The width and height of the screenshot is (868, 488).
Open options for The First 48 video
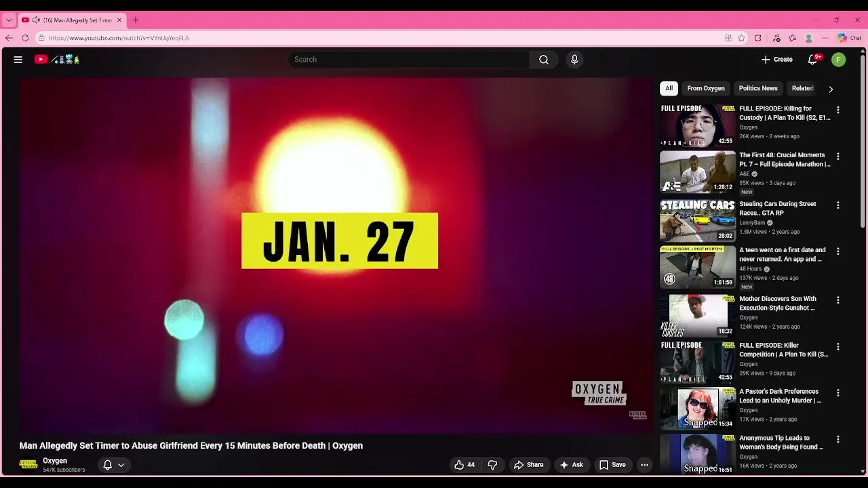click(838, 157)
